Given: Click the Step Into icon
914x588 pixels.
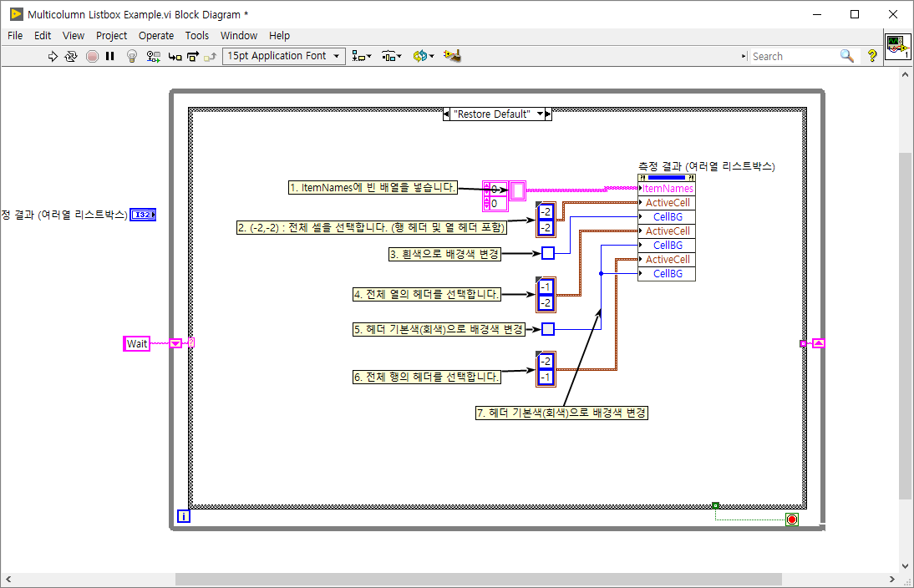Looking at the screenshot, I should [175, 57].
